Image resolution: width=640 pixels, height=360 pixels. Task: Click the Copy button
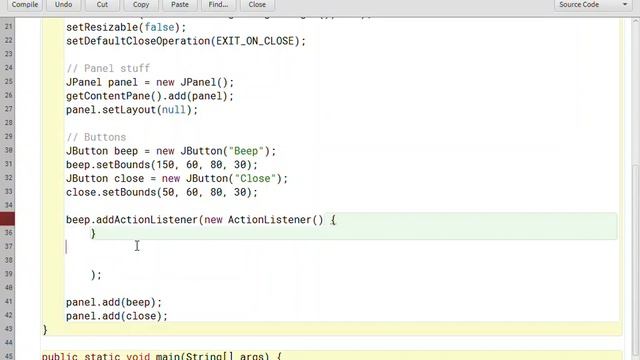pos(141,5)
